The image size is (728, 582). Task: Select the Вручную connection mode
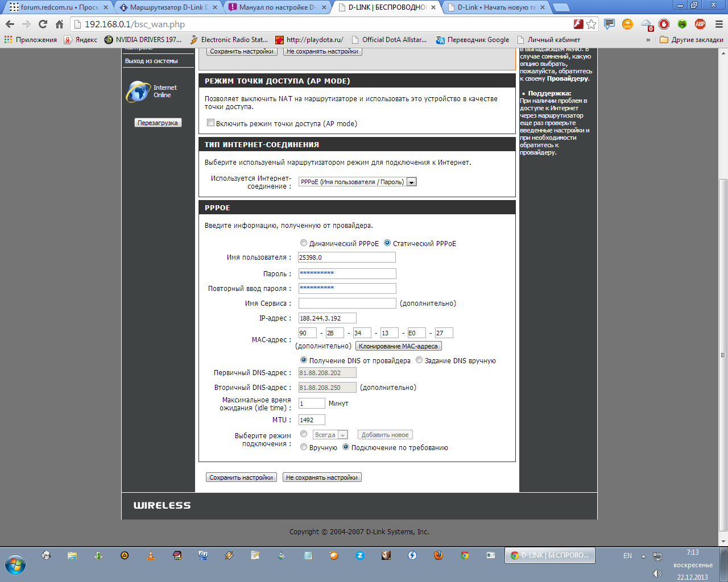tap(304, 447)
